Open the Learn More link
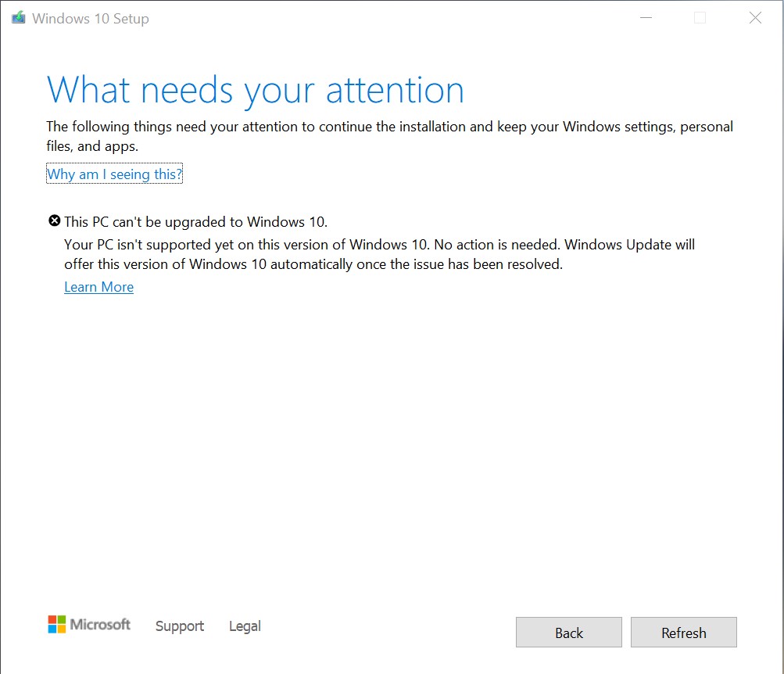The height and width of the screenshot is (674, 784). (x=98, y=287)
